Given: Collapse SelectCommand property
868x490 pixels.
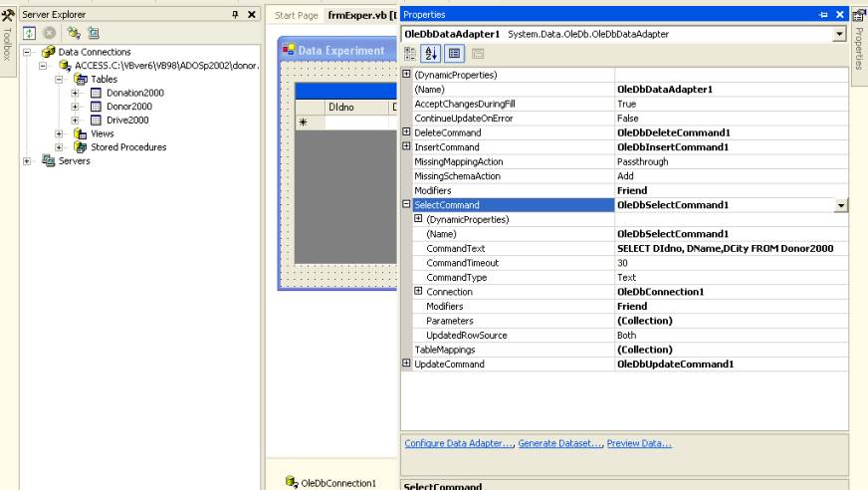Looking at the screenshot, I should pyautogui.click(x=406, y=204).
